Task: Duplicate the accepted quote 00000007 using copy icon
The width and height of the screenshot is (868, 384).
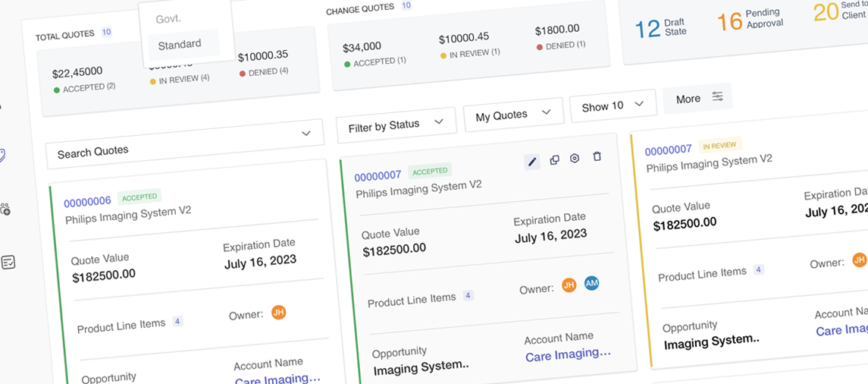Action: [x=554, y=160]
